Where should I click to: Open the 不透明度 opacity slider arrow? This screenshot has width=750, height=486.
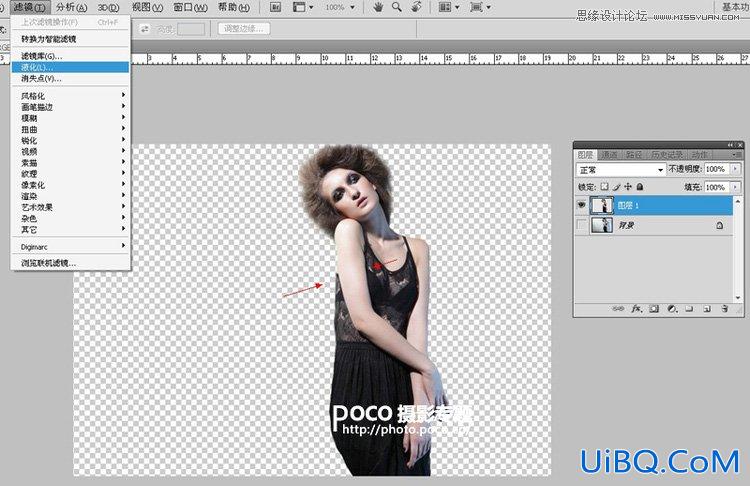[735, 169]
